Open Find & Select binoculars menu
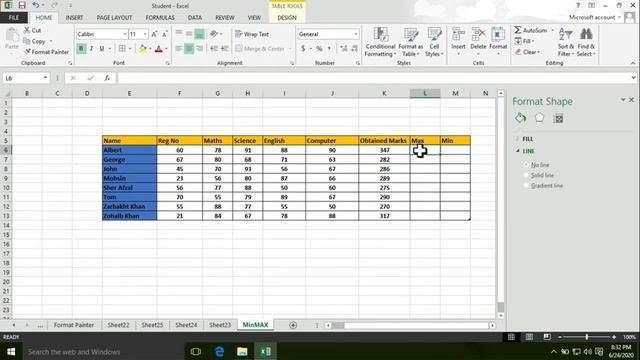Viewport: 640px width, 360px height. 586,42
